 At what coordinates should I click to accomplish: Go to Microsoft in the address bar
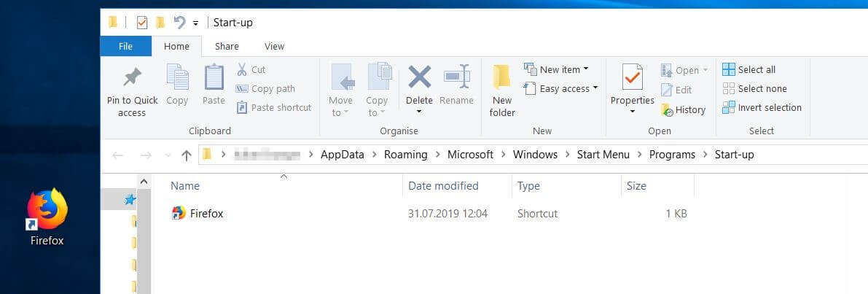tap(470, 155)
